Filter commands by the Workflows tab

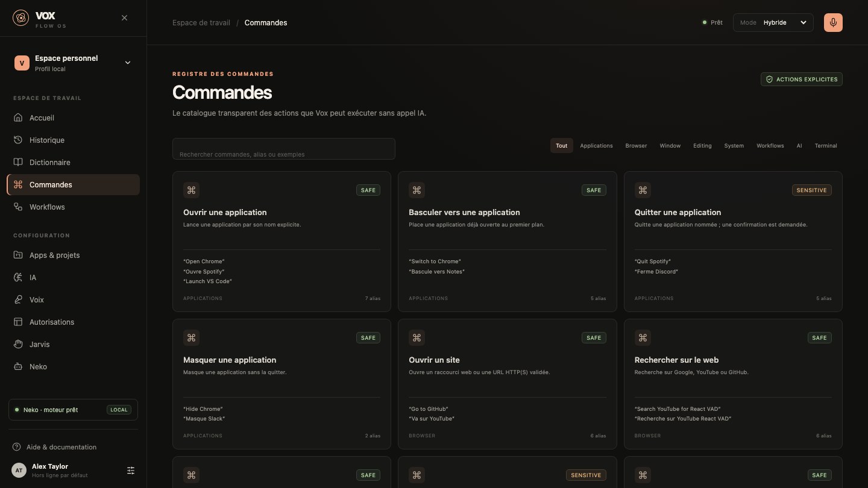tap(770, 146)
